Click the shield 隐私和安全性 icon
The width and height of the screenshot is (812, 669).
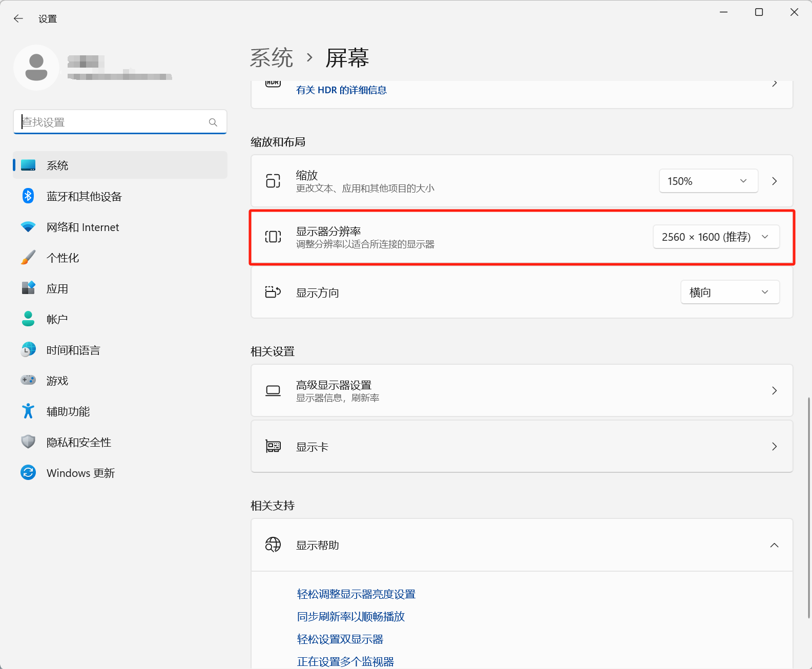pyautogui.click(x=28, y=442)
